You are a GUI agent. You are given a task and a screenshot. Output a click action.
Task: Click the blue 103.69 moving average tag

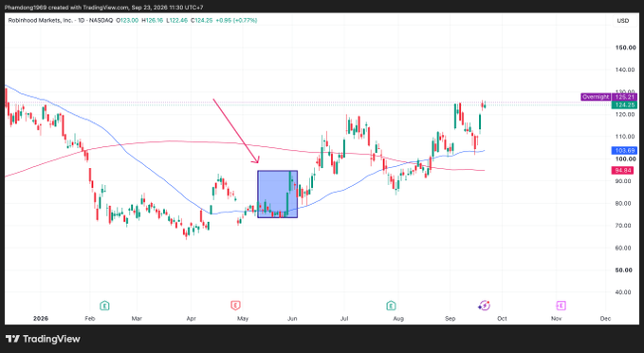(x=625, y=151)
